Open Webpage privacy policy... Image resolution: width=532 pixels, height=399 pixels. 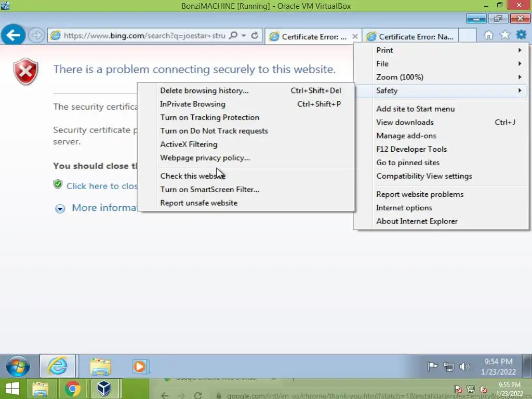pos(246,158)
